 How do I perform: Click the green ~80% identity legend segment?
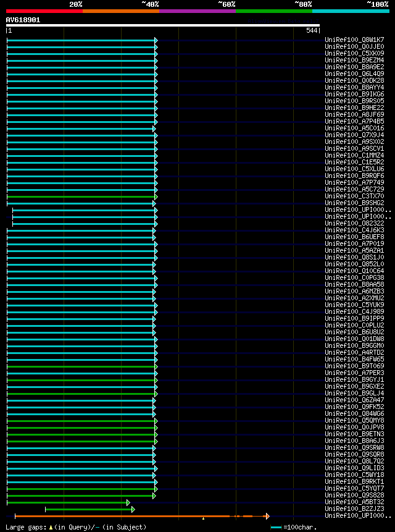274,11
